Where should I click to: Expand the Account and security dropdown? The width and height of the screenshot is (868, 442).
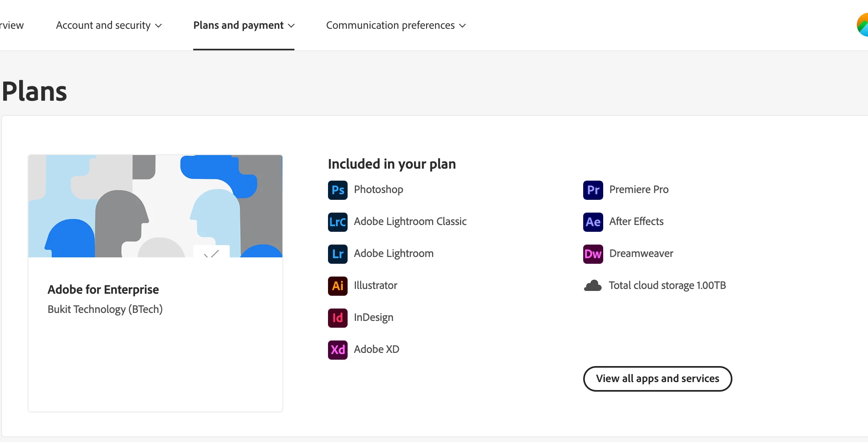[x=109, y=25]
